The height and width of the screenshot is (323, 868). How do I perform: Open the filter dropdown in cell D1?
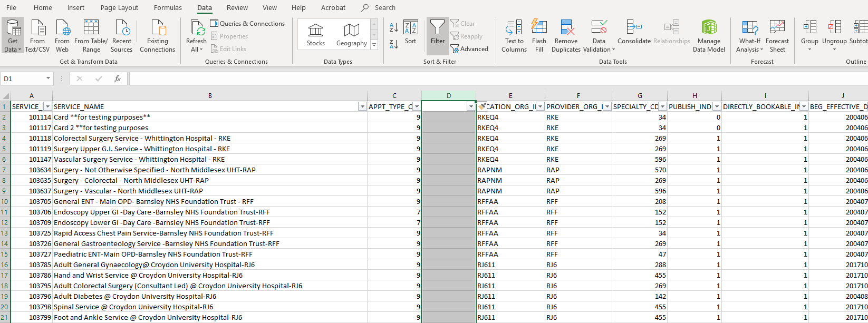coord(471,106)
